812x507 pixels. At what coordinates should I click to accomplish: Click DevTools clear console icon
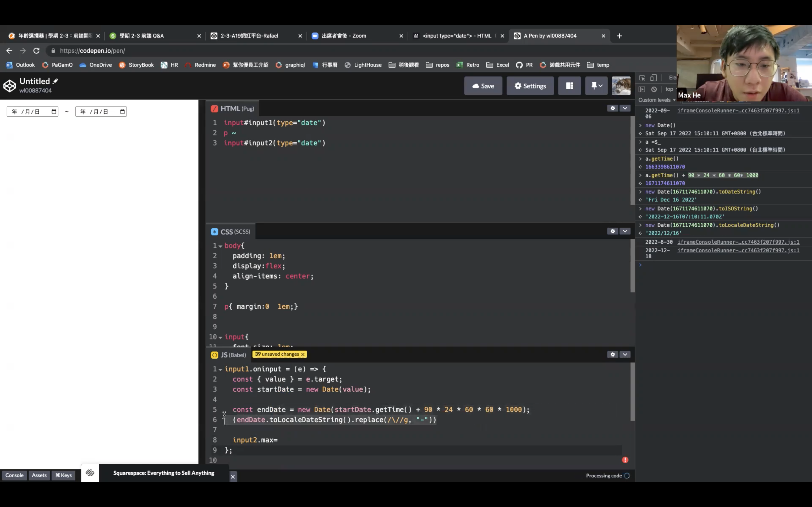pyautogui.click(x=654, y=89)
